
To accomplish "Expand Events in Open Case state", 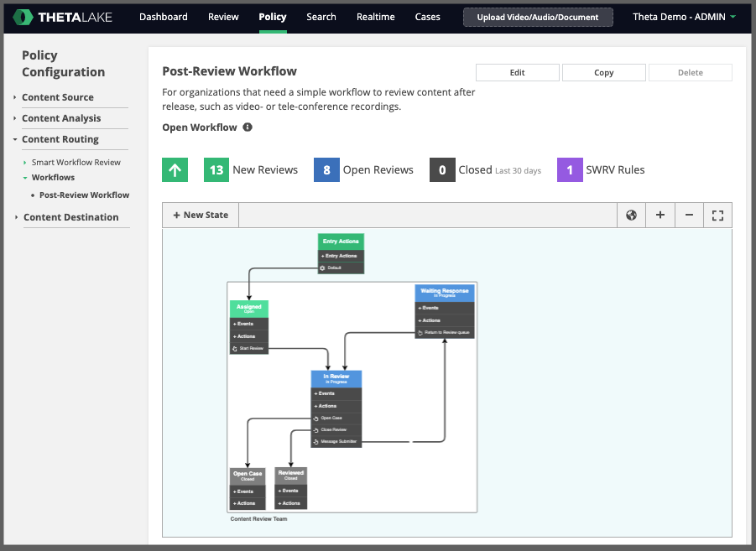I will pyautogui.click(x=248, y=491).
